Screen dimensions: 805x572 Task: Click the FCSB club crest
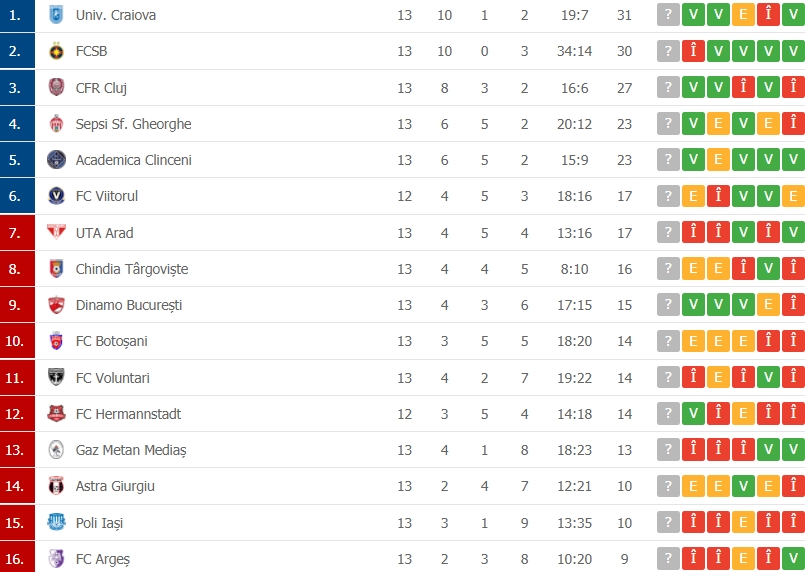56,51
